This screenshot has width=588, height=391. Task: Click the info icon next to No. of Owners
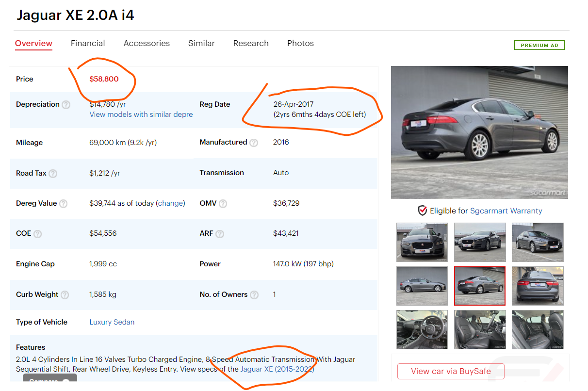(254, 295)
